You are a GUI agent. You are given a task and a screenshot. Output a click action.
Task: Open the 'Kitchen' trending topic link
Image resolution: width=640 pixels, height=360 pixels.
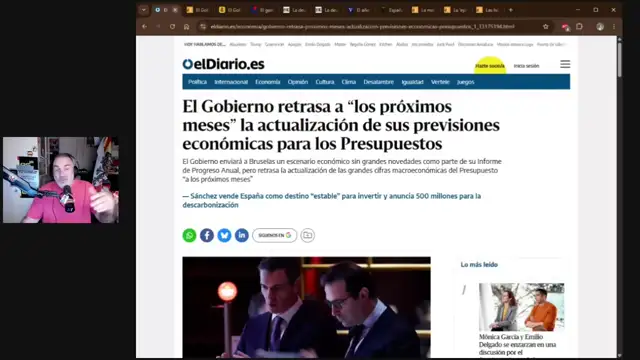tap(386, 44)
